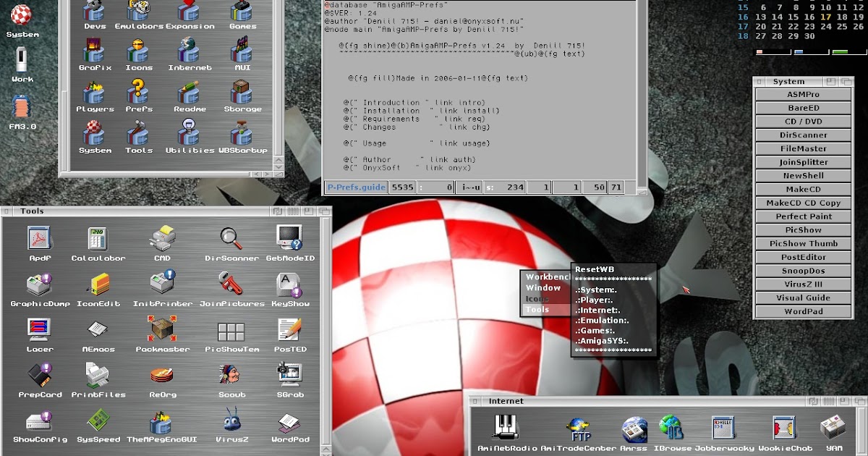Open the Work disk icon on desktop
Screen dimensions: 868x456
22,60
